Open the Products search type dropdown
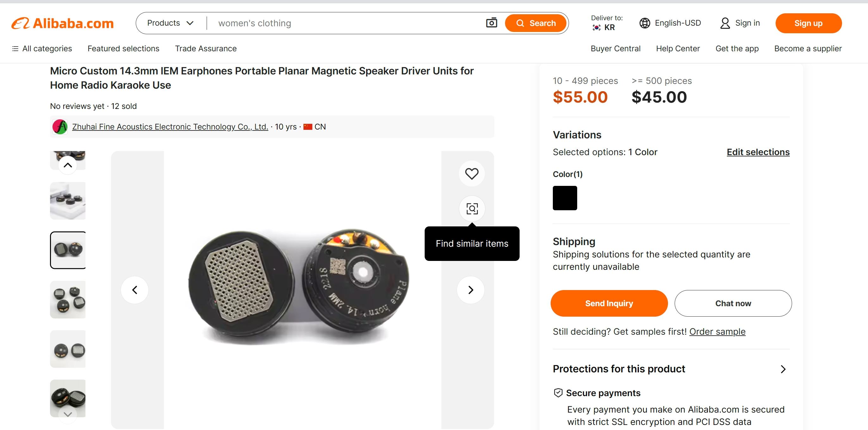The image size is (868, 430). click(x=171, y=23)
